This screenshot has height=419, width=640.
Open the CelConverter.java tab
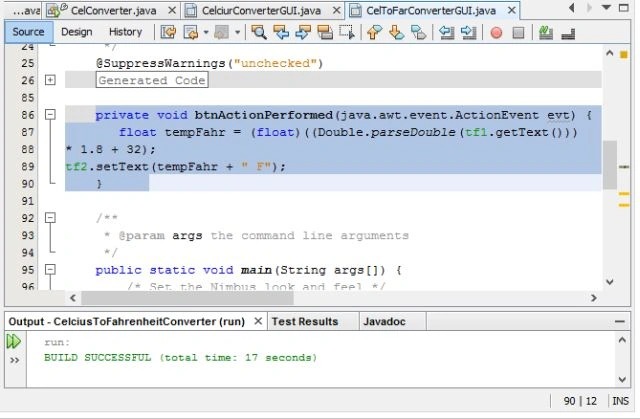click(x=112, y=11)
